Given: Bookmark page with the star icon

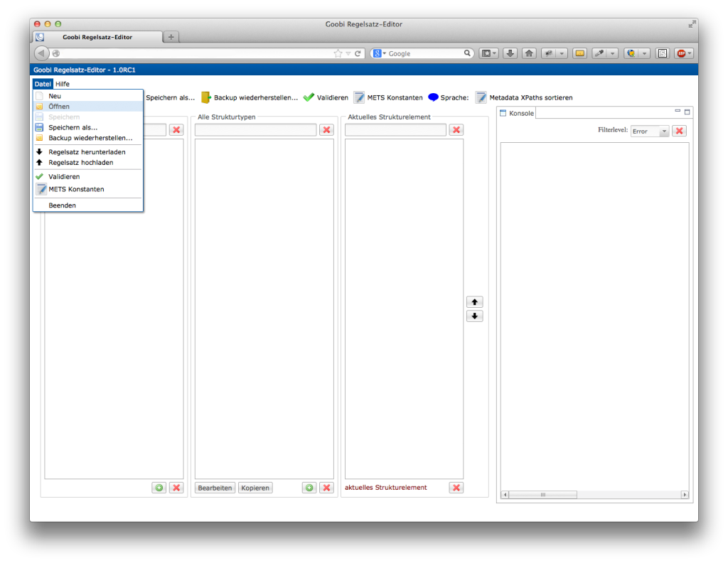Looking at the screenshot, I should coord(338,53).
